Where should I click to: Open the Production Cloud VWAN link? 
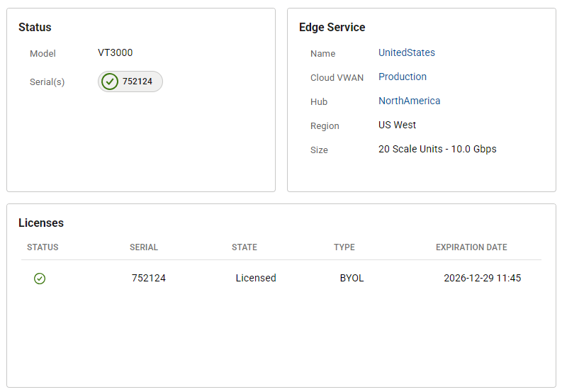402,77
